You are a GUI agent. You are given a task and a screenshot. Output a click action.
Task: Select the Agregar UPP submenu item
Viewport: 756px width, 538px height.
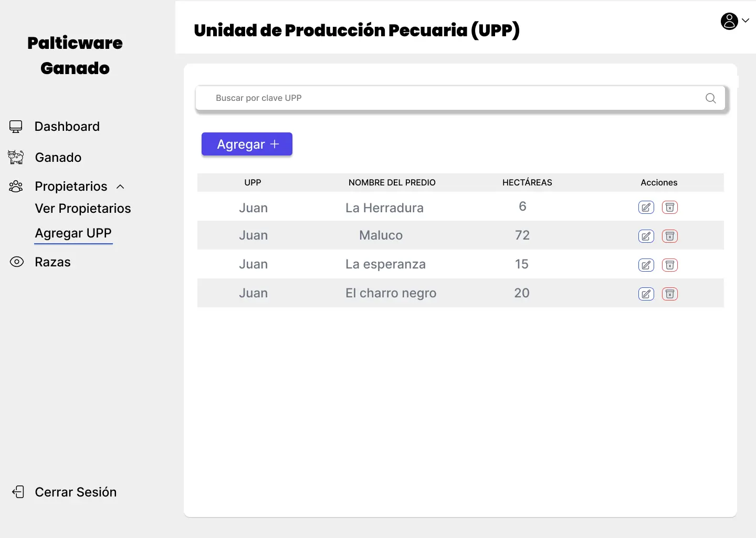(73, 233)
